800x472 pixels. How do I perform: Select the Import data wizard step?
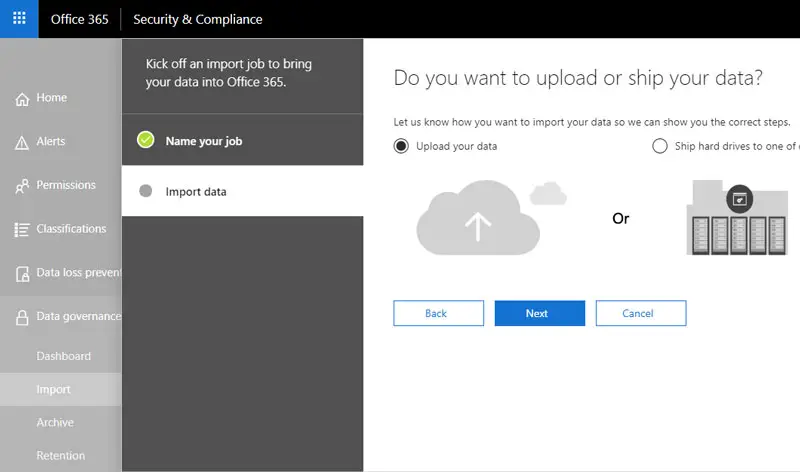(196, 191)
